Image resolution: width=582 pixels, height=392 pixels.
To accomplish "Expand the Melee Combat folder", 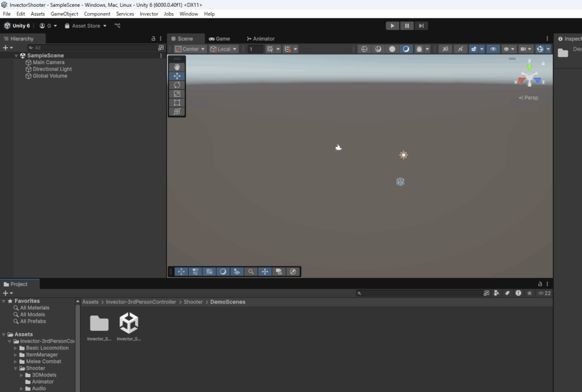I will coord(16,361).
